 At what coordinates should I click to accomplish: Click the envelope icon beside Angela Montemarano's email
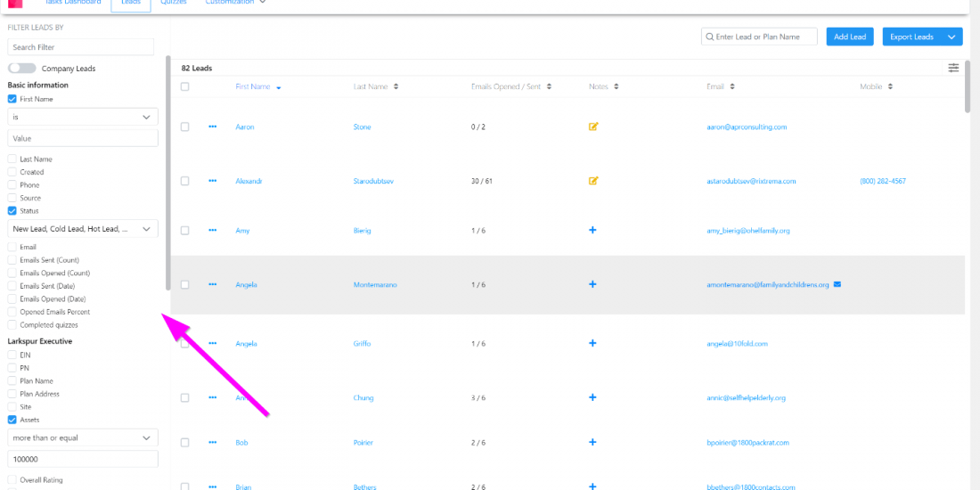[837, 284]
